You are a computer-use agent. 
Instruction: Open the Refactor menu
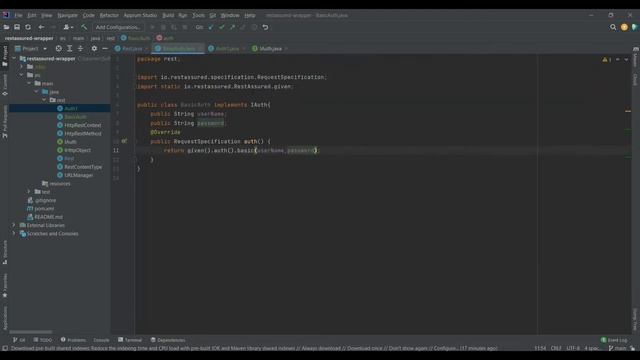point(109,15)
